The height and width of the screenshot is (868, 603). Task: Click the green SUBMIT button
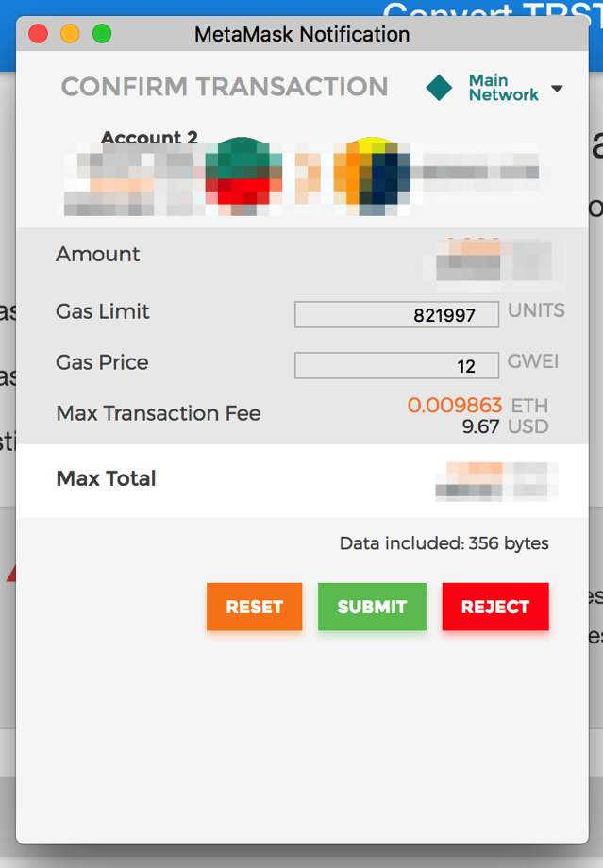click(x=372, y=607)
